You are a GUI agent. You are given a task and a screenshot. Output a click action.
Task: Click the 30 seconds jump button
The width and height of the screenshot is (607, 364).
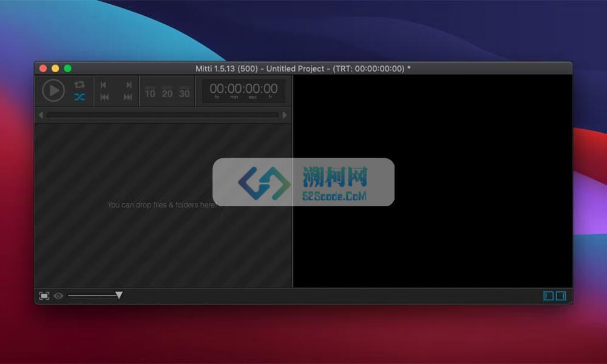(185, 92)
